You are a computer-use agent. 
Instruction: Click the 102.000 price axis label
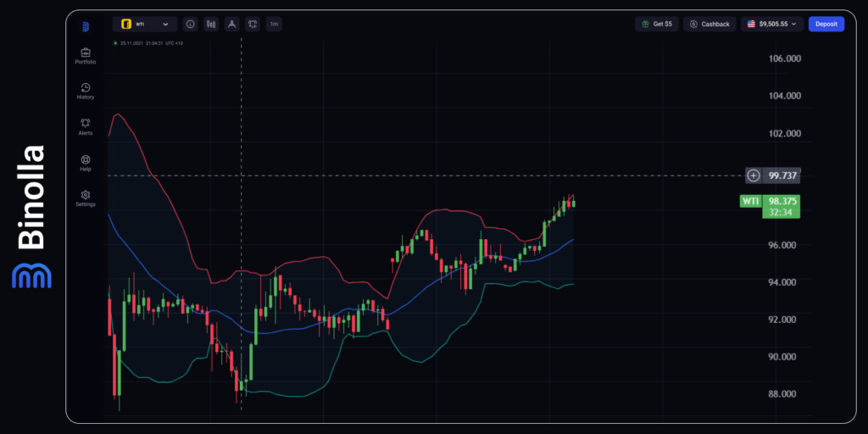coord(786,133)
